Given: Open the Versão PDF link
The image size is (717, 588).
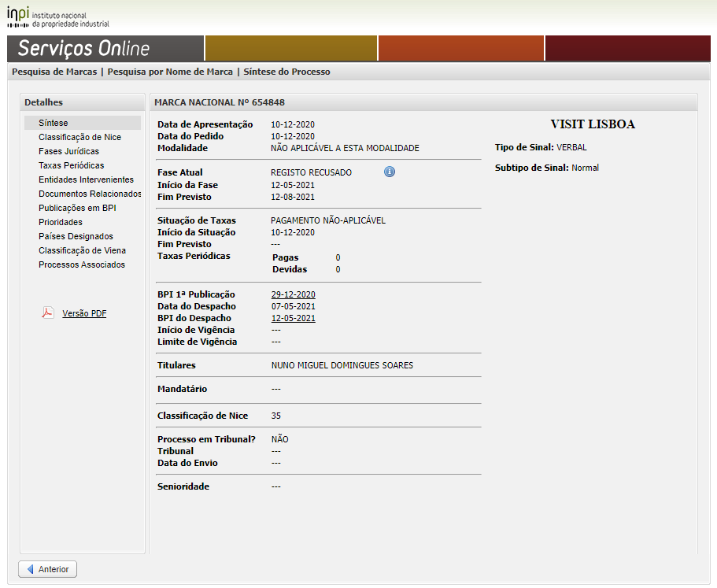Looking at the screenshot, I should point(84,313).
